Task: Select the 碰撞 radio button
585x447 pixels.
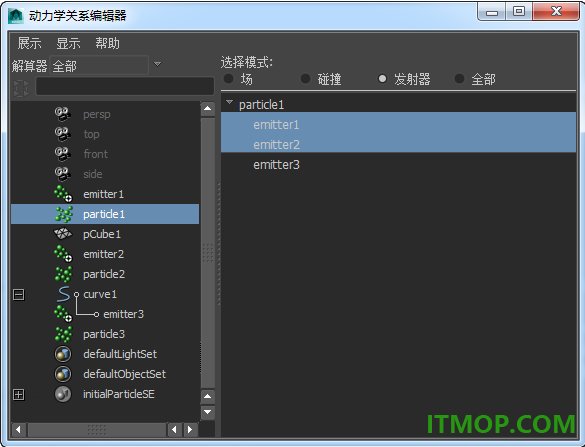Action: pos(306,79)
